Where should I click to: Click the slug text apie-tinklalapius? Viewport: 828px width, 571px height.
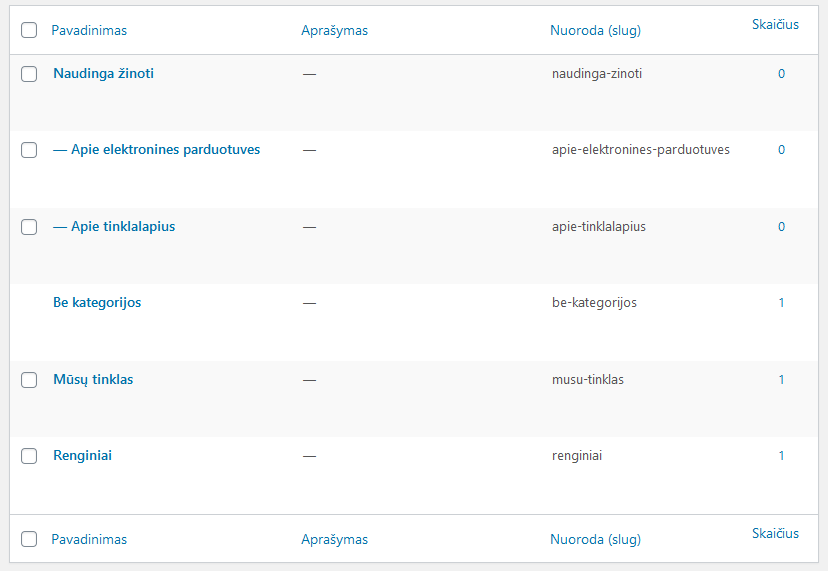click(x=599, y=227)
